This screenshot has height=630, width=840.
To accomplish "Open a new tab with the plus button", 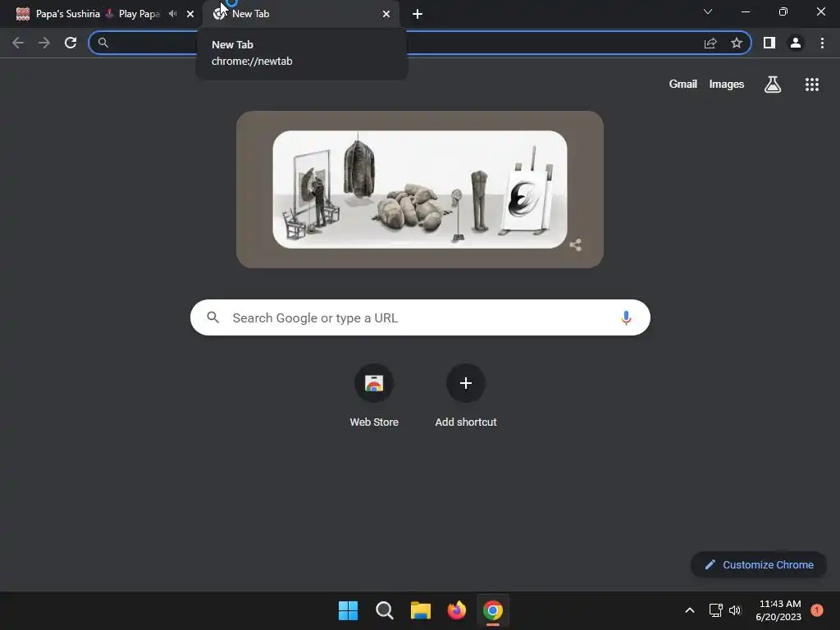I will tap(418, 14).
